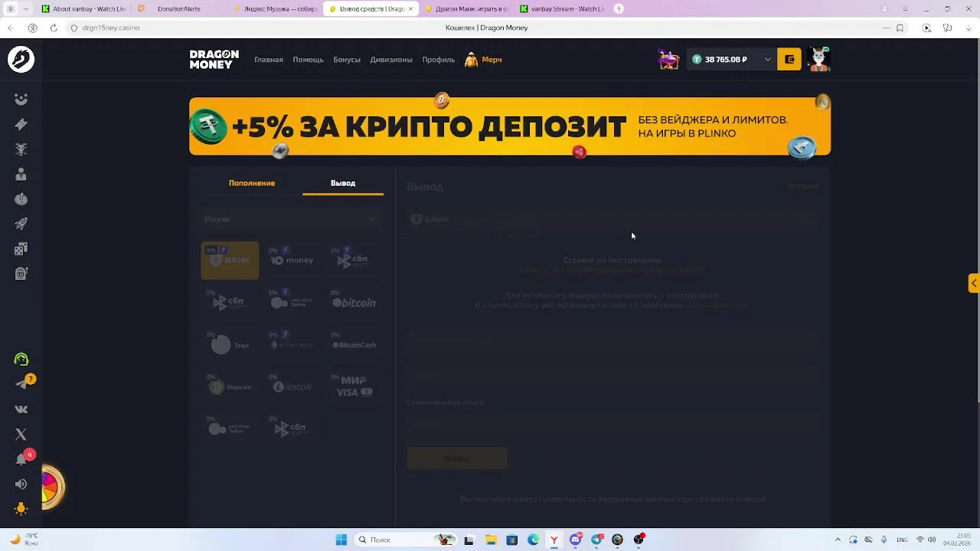Select the Tron payment method
The width and height of the screenshot is (980, 551).
[x=230, y=345]
